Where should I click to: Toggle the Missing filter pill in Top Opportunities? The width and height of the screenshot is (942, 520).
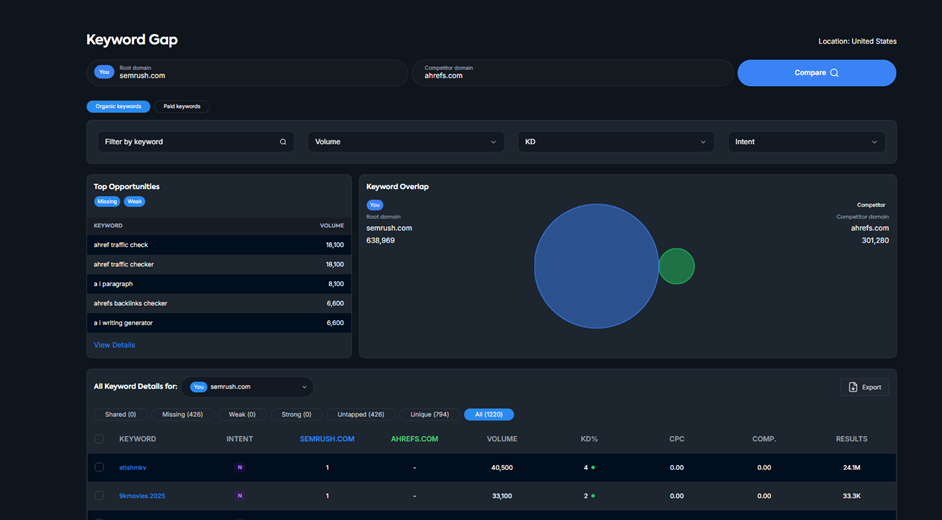[107, 201]
